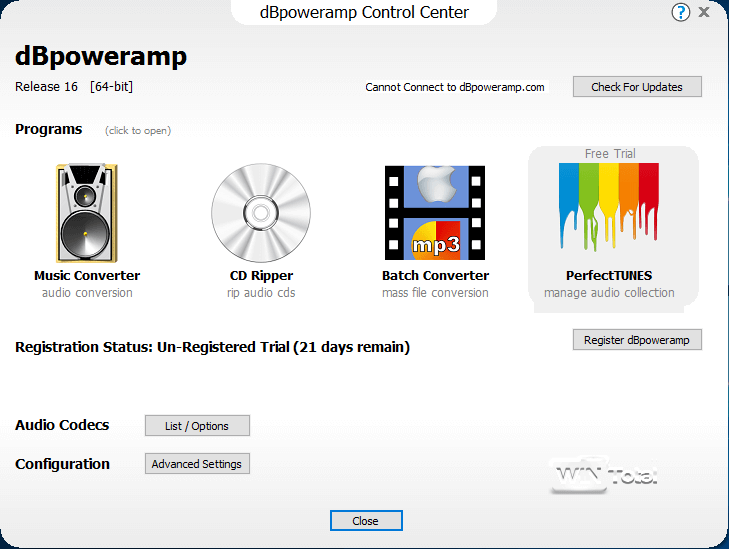Viewport: 729px width, 549px height.
Task: Click the 'Audio Codecs' heading
Action: click(62, 425)
